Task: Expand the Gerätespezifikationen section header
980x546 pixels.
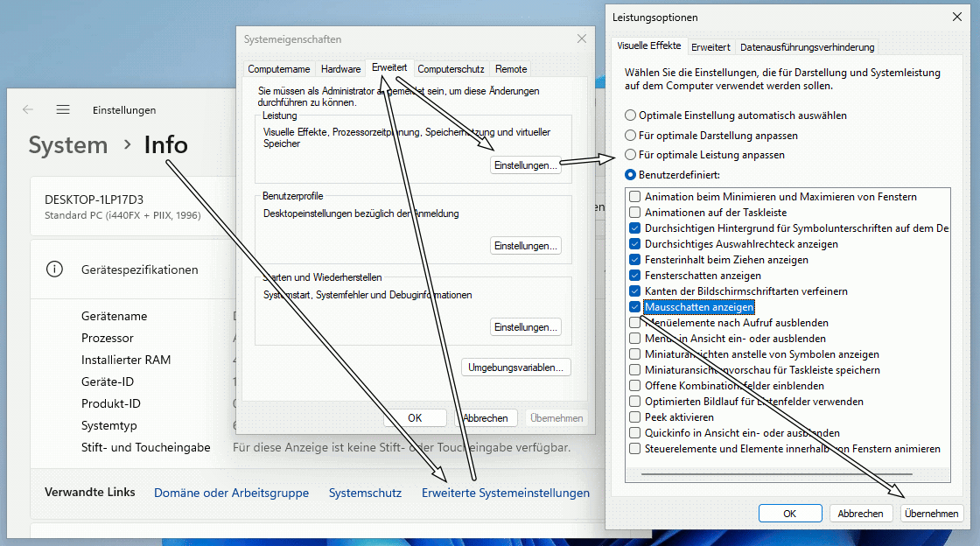Action: [139, 269]
